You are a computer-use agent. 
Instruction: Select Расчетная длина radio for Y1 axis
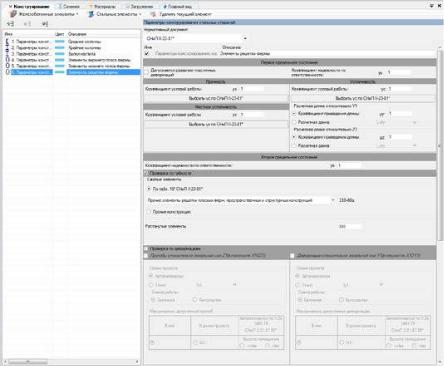[x=294, y=122]
